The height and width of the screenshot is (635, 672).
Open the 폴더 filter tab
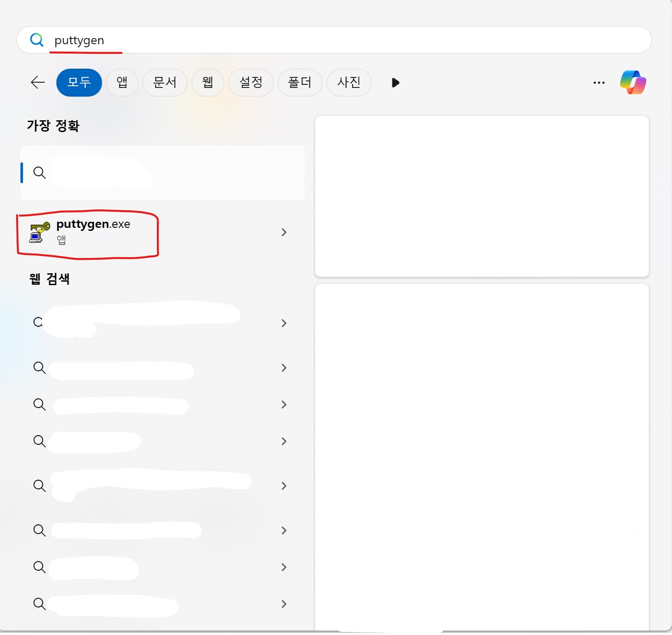[300, 82]
